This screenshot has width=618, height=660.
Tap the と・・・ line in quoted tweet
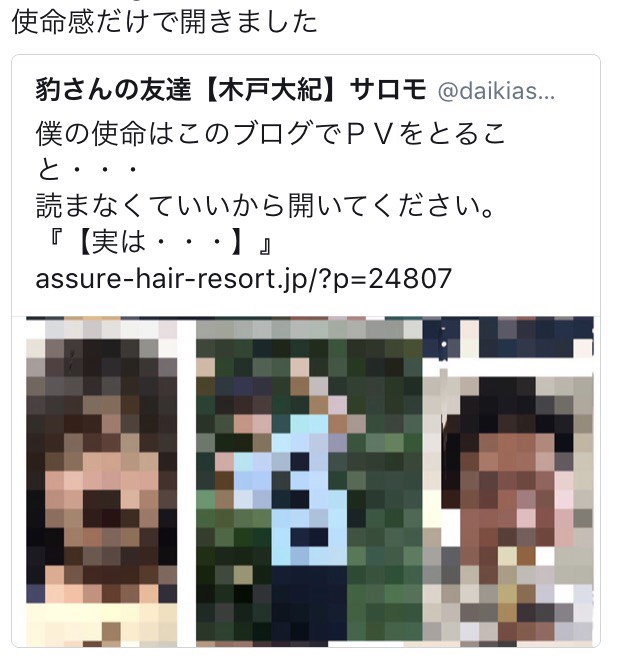coord(87,169)
